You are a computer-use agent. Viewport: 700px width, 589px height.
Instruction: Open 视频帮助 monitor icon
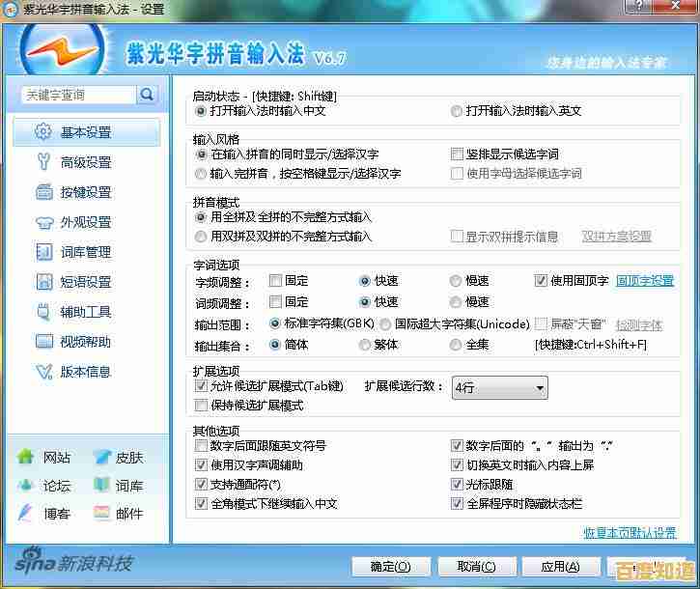pos(43,342)
